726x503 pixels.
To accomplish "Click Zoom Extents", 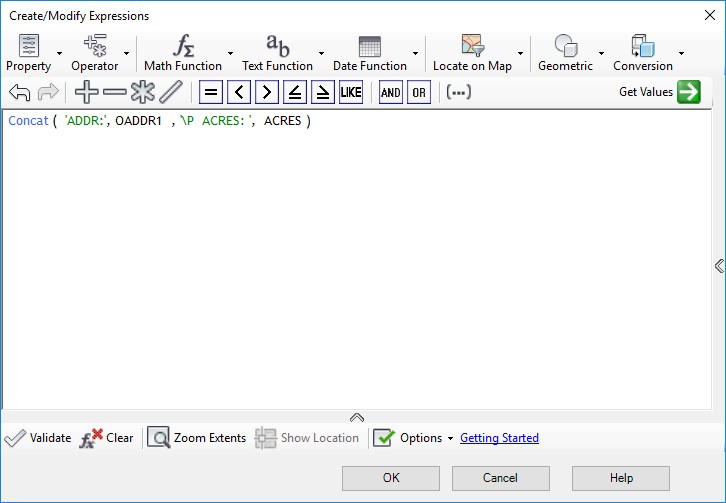I will 196,438.
